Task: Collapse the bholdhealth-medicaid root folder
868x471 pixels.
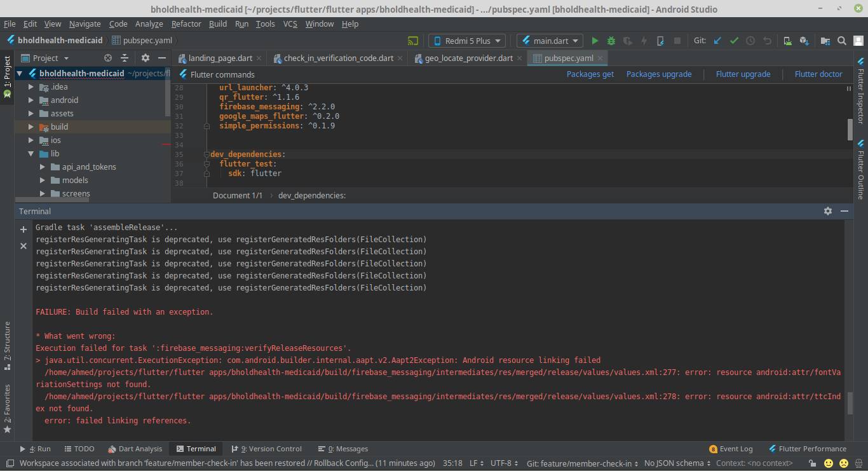Action: pyautogui.click(x=20, y=73)
